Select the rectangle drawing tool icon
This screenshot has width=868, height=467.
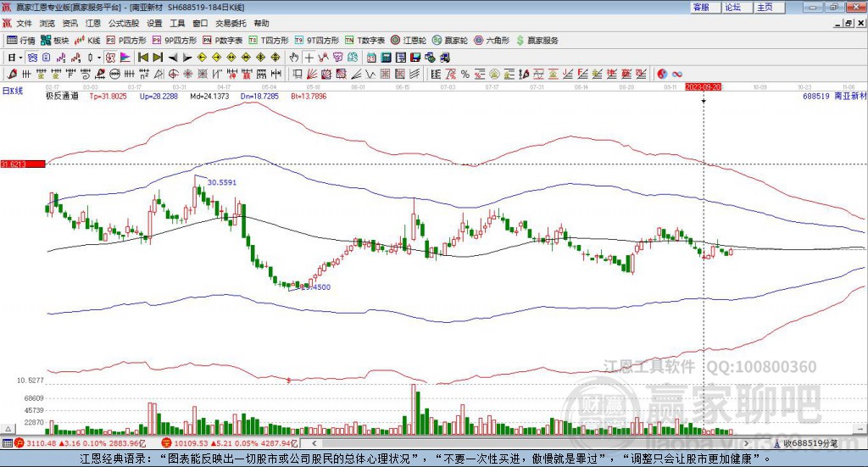coord(298,74)
